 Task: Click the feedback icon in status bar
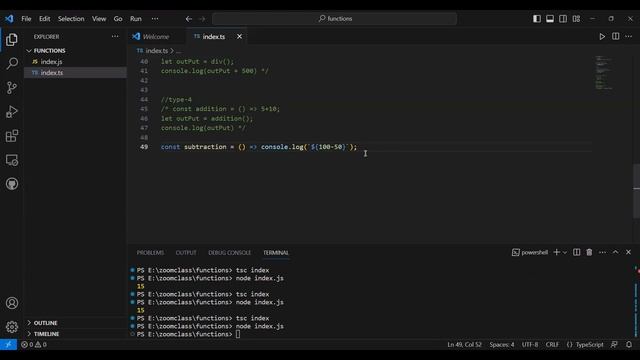pos(614,344)
